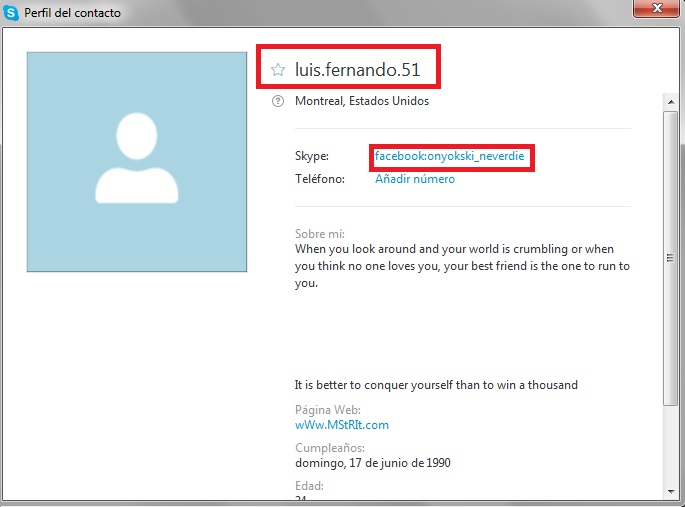
Task: Click the scrollbar down arrow
Action: pos(671,491)
